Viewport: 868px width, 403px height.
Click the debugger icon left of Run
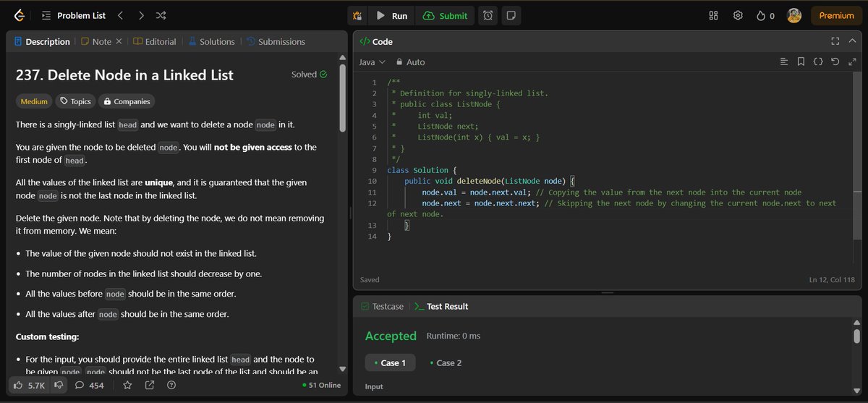point(357,15)
